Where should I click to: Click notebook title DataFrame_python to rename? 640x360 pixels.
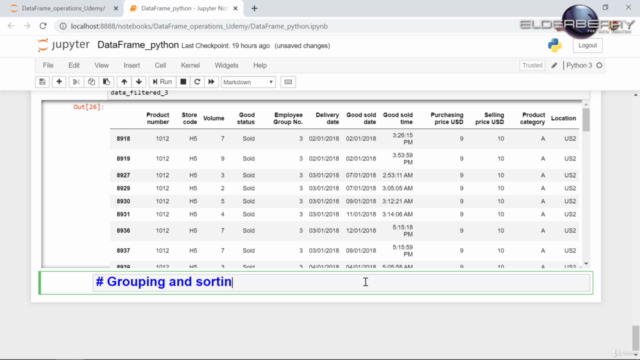[138, 45]
